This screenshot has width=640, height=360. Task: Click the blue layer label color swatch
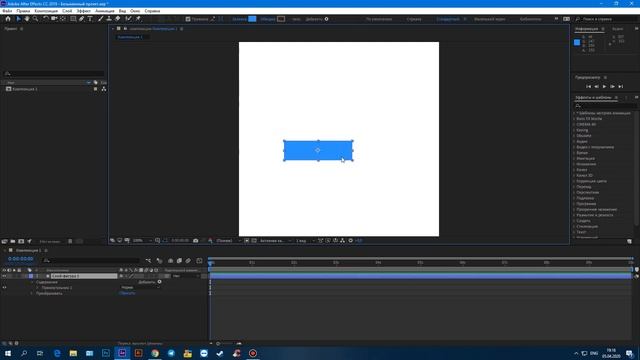(31, 276)
